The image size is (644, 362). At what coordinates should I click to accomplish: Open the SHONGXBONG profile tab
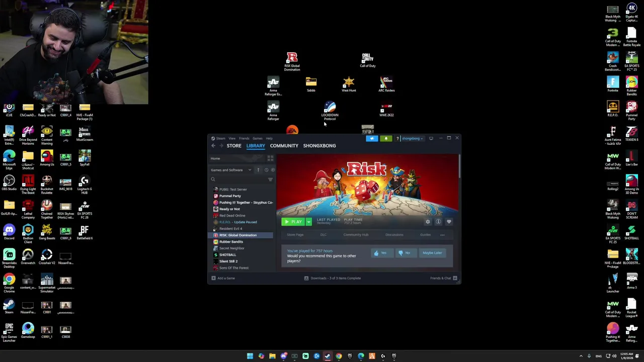(x=319, y=146)
